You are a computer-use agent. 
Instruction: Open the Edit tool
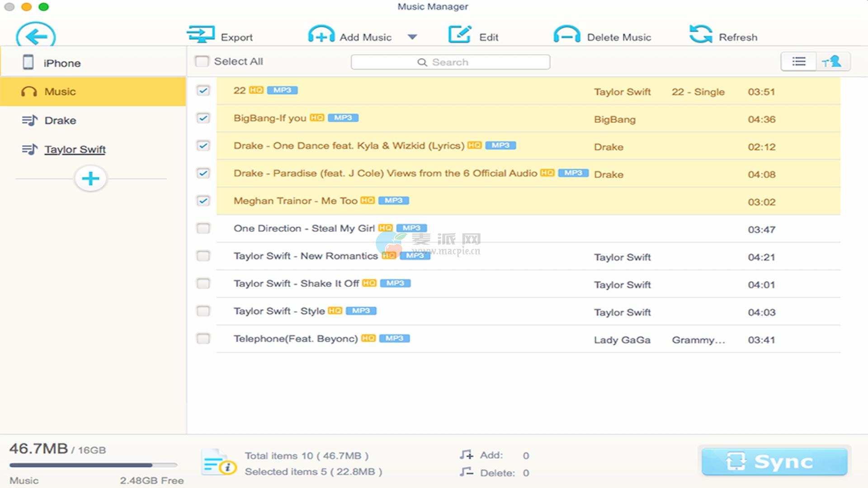[x=460, y=35]
